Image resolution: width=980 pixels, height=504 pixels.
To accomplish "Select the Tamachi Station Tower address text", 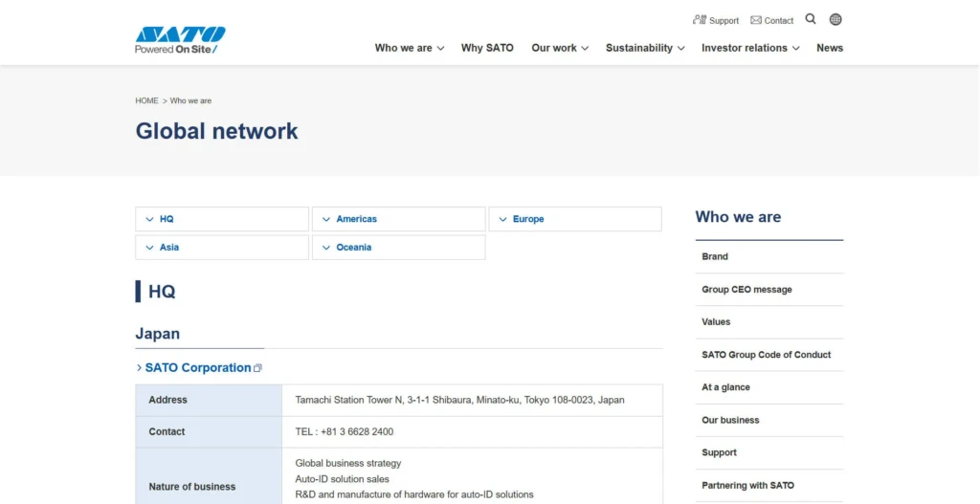I will (459, 400).
